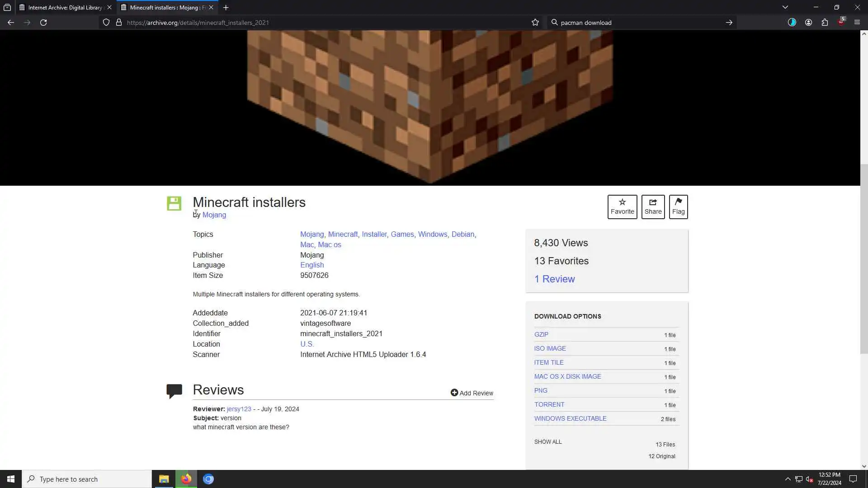Open the Firefox account profile icon

[x=808, y=23]
